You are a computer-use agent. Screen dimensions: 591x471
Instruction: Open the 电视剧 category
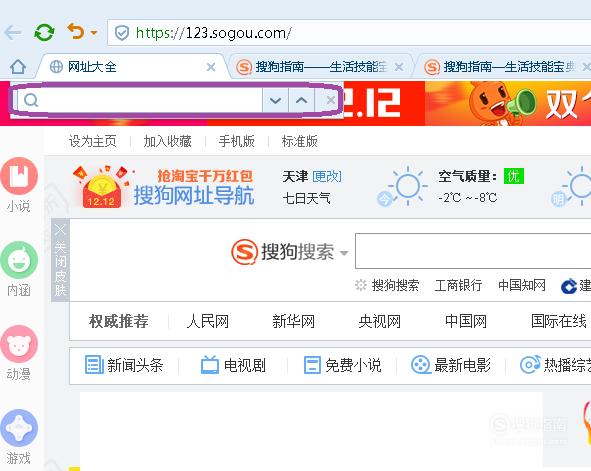233,365
